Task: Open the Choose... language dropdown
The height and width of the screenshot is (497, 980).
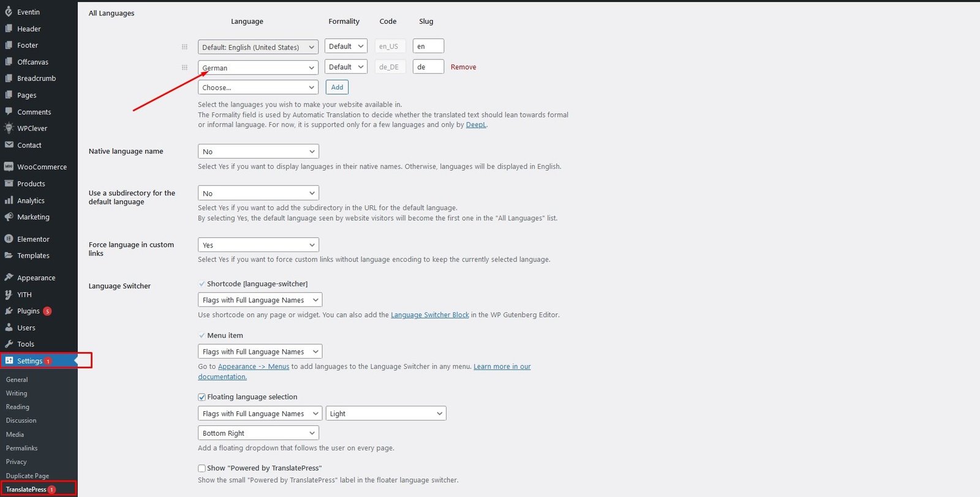Action: 258,88
